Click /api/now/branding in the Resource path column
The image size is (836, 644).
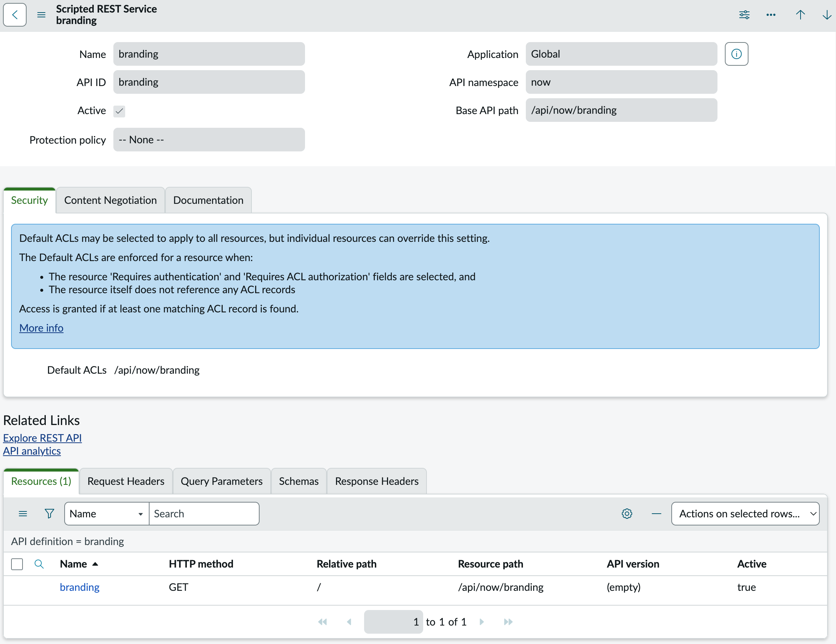[x=501, y=587]
